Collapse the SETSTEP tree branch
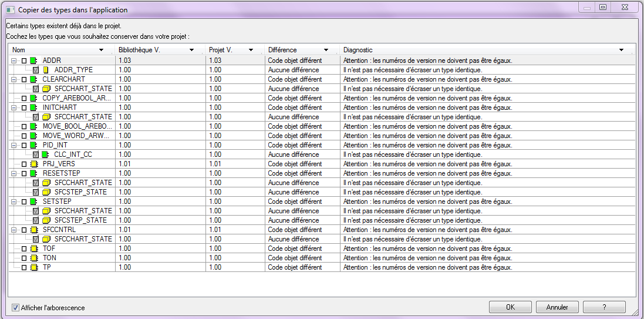Image resolution: width=644 pixels, height=319 pixels. pos(14,202)
